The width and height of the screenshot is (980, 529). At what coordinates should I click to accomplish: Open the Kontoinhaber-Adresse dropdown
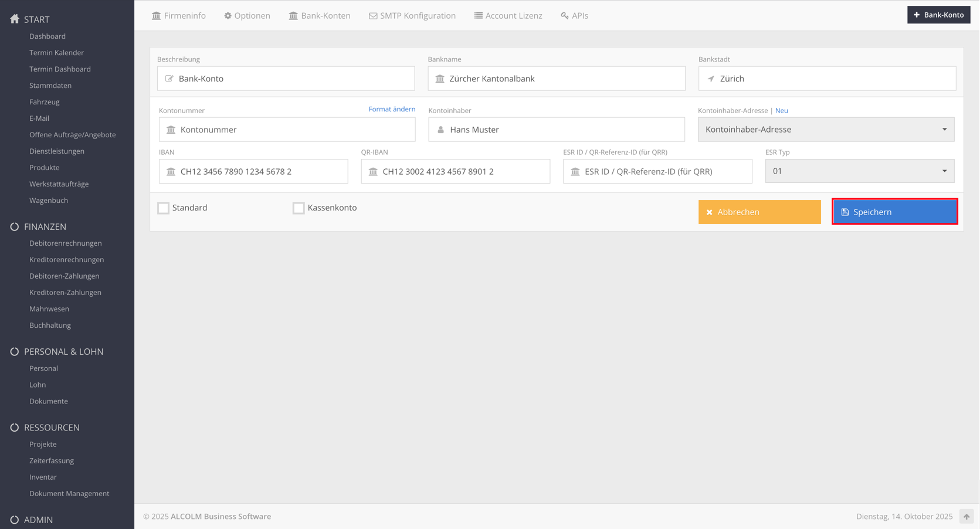click(826, 130)
